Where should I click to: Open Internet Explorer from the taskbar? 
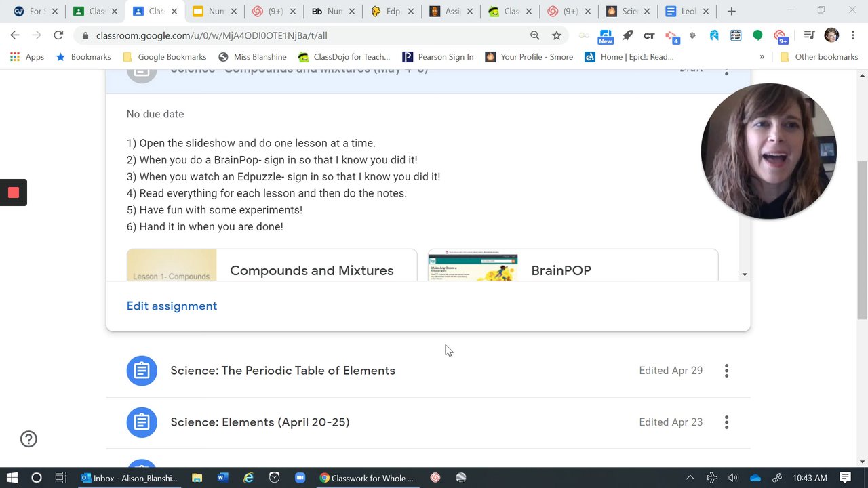249,478
